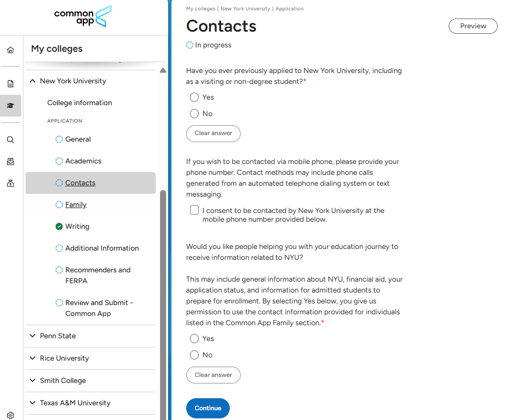Click the money bag financial aid icon
Viewport: 508px width, 420px height.
coord(10,184)
